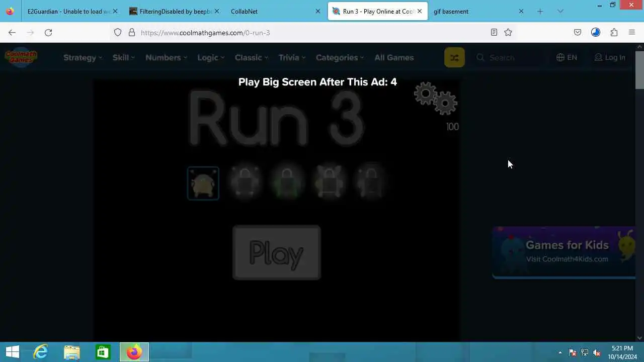Viewport: 644px width, 362px height.
Task: Expand the Logic menu
Action: point(211,57)
